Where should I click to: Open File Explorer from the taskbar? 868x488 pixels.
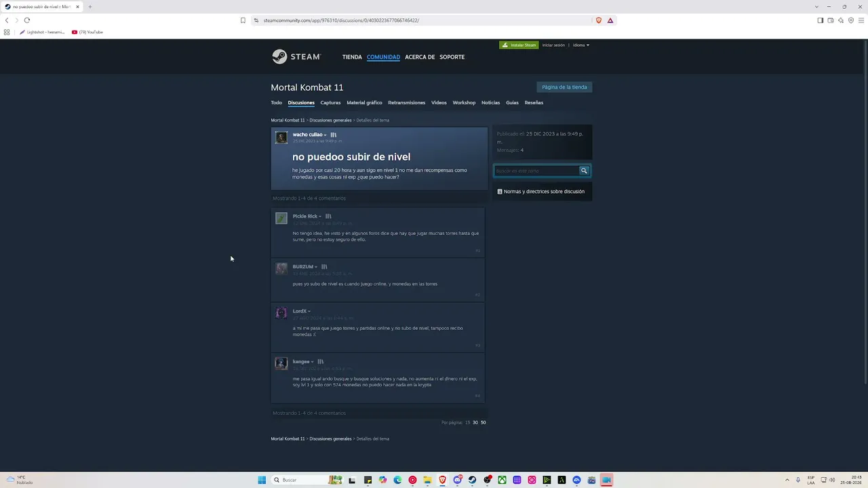point(427,480)
